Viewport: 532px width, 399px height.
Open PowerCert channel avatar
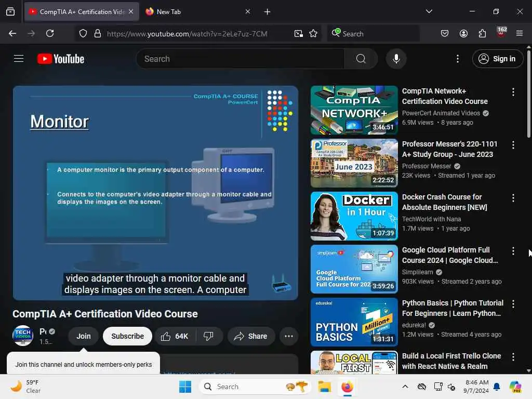tap(23, 336)
